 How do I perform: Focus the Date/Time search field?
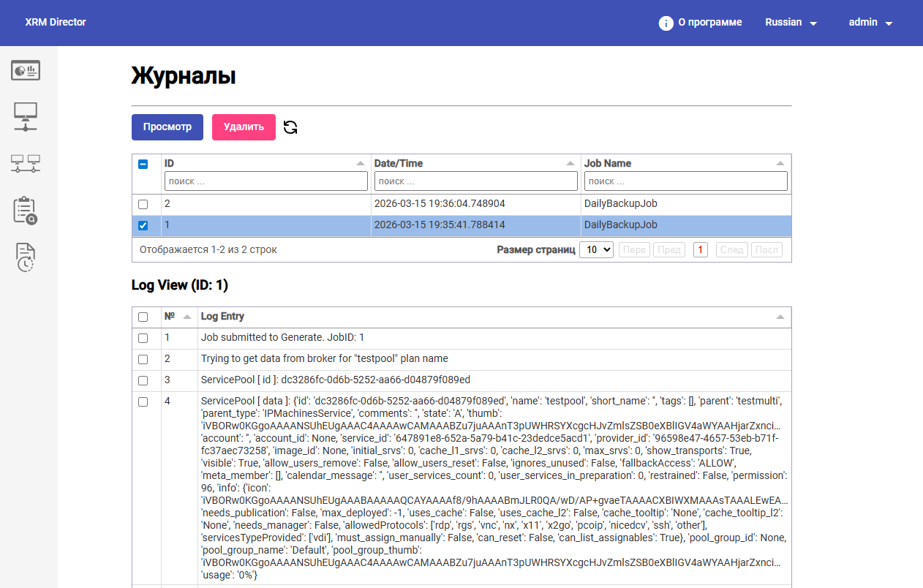point(475,181)
